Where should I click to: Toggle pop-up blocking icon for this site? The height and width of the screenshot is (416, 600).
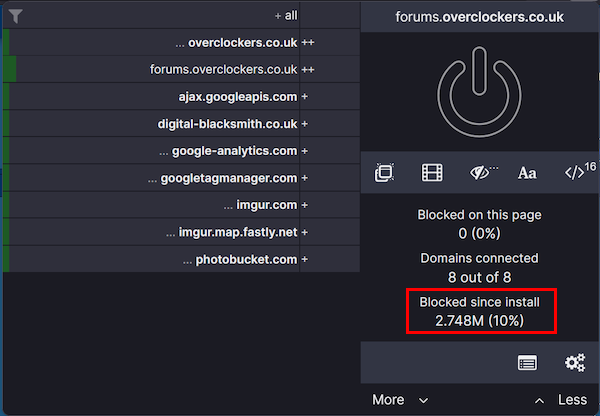383,173
